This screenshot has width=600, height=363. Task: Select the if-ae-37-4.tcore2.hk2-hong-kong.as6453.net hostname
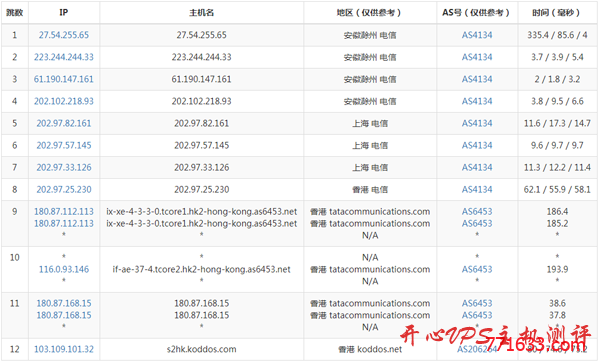coord(201,270)
